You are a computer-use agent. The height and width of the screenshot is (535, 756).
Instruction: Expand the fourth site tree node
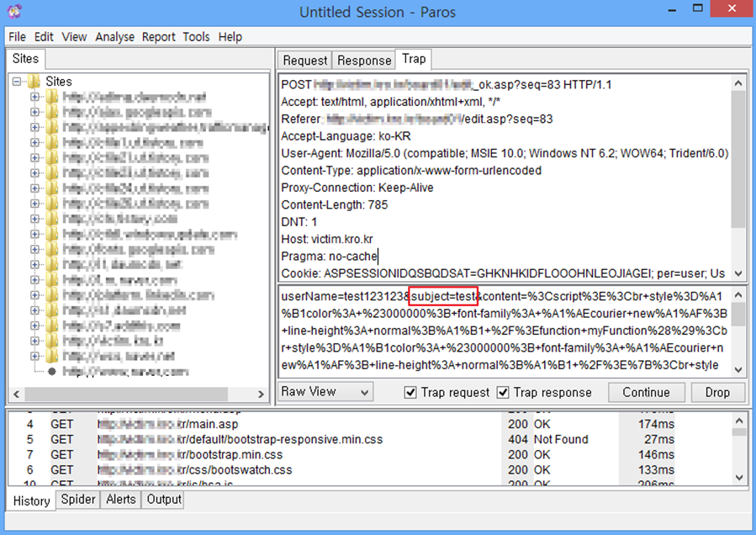coord(34,142)
